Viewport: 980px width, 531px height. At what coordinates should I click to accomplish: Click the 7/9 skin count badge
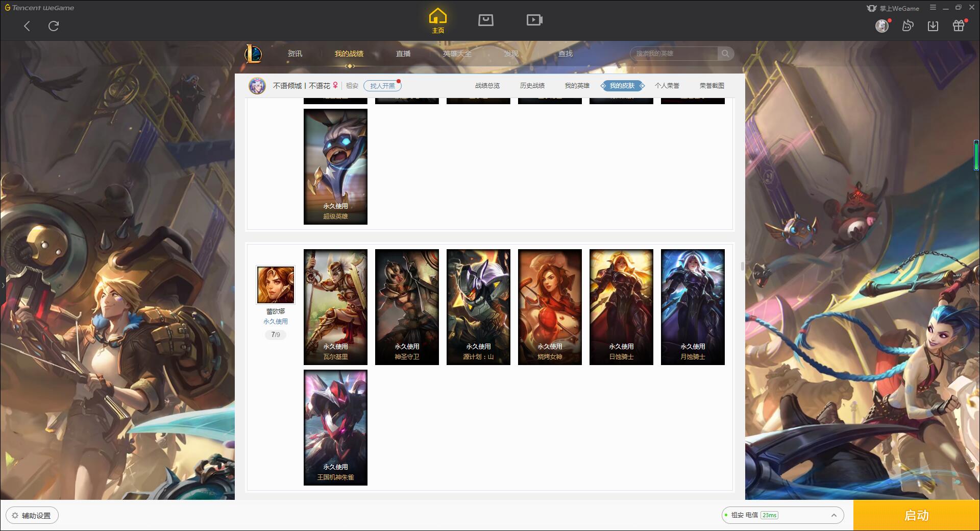coord(276,335)
